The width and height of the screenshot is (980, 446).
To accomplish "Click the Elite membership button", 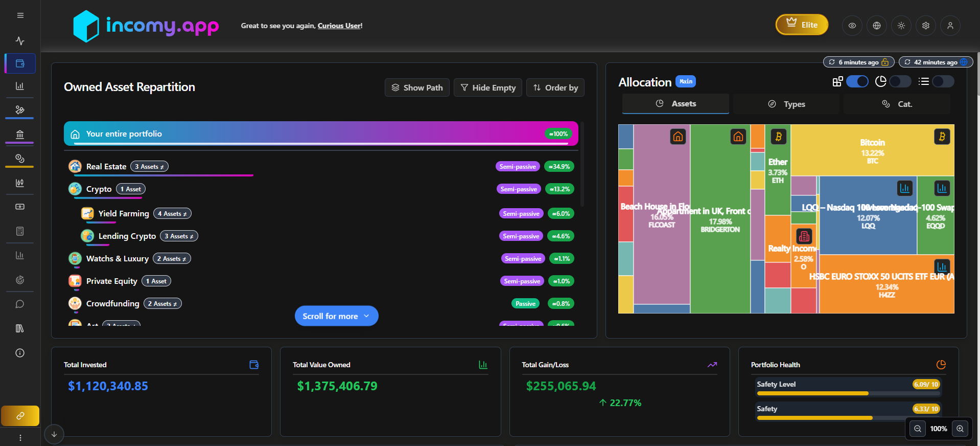I will (802, 25).
